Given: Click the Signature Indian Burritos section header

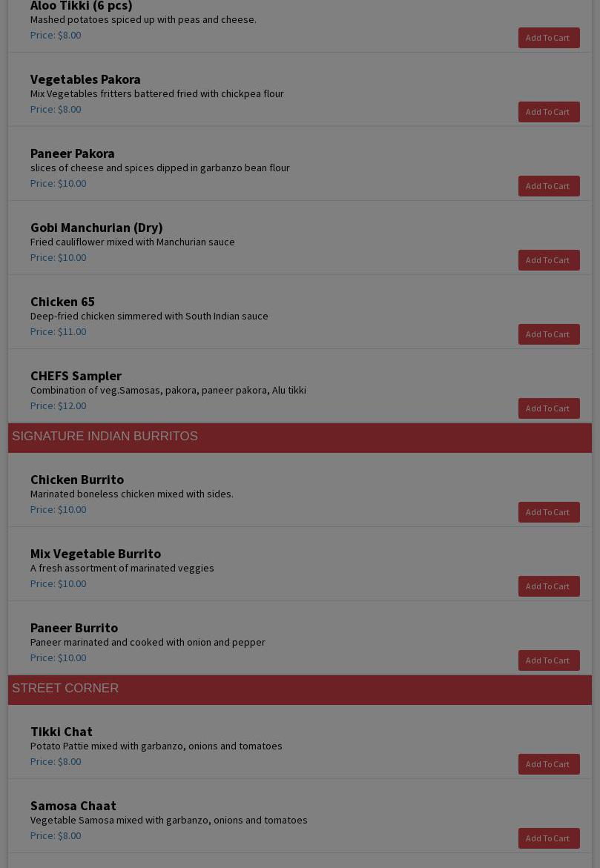Looking at the screenshot, I should click(300, 438).
